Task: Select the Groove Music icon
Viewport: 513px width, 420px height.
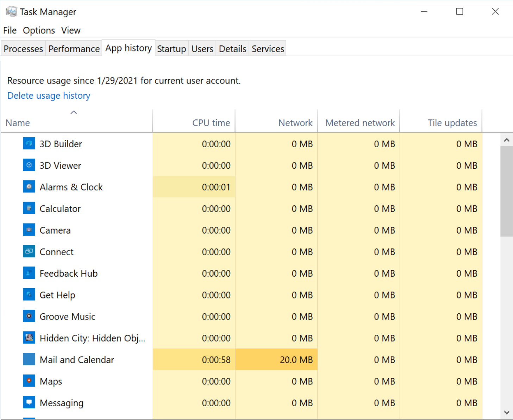Action: (x=29, y=316)
